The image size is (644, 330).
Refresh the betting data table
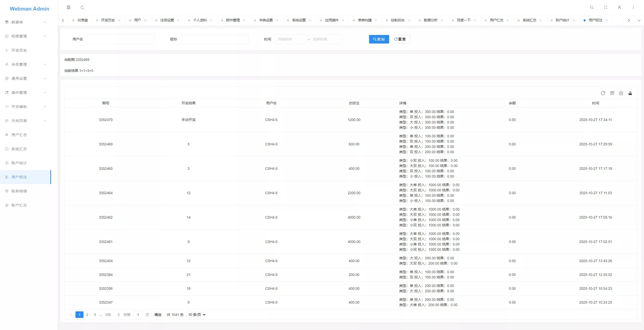[x=603, y=93]
